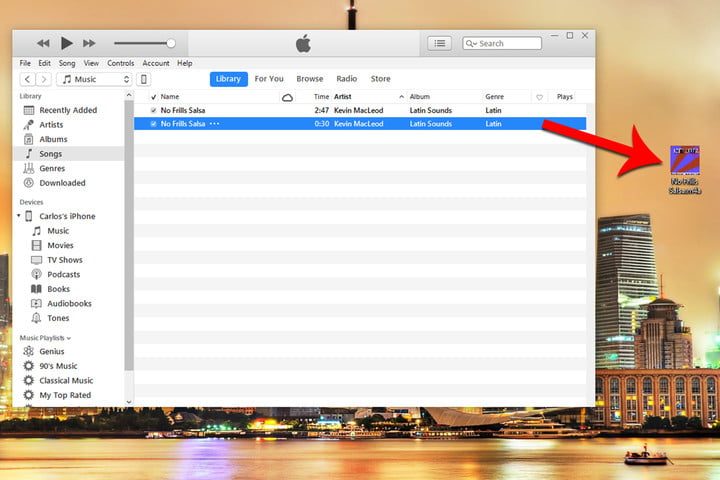Collapse the Carlos's iPhone device tree
This screenshot has height=480, width=720.
click(x=18, y=216)
